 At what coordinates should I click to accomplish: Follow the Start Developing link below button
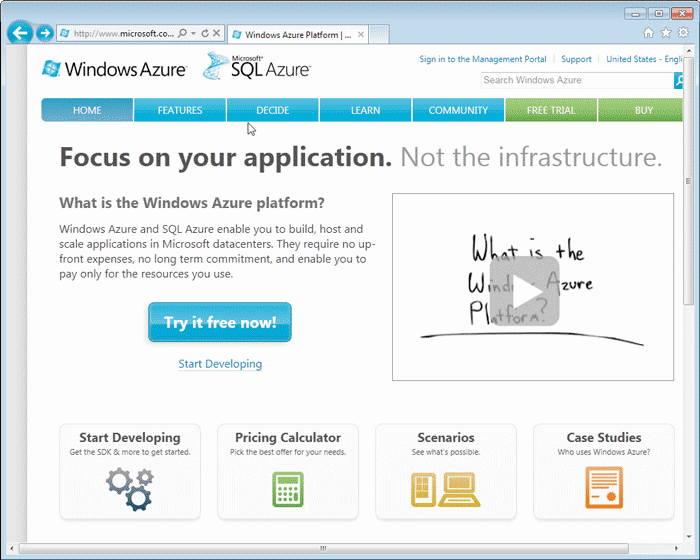[x=220, y=364]
